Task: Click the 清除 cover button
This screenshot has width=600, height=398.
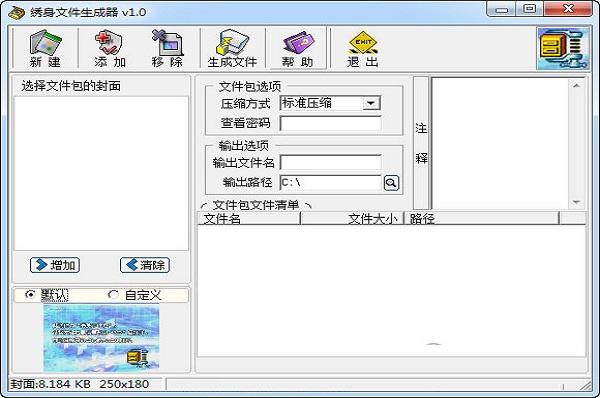Action: (145, 265)
